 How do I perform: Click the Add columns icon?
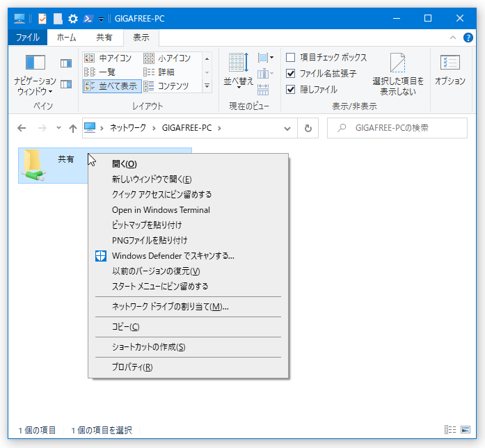(265, 74)
